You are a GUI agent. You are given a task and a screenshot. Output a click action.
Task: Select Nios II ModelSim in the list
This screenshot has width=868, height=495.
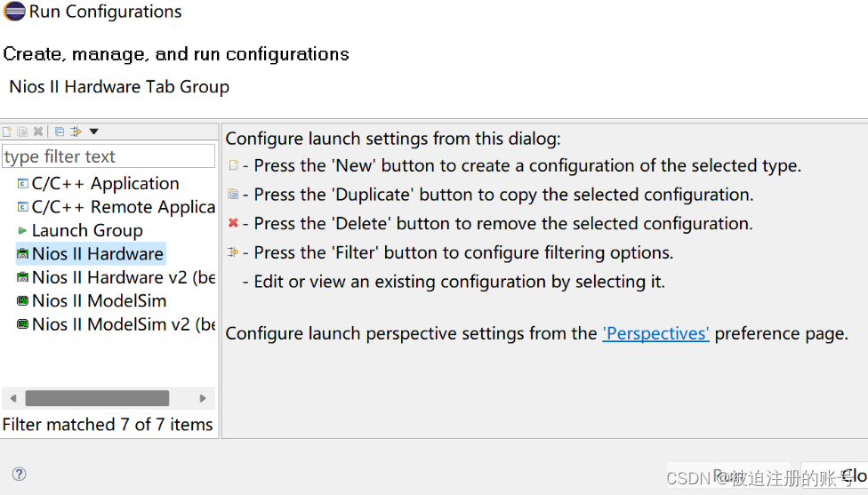coord(92,301)
